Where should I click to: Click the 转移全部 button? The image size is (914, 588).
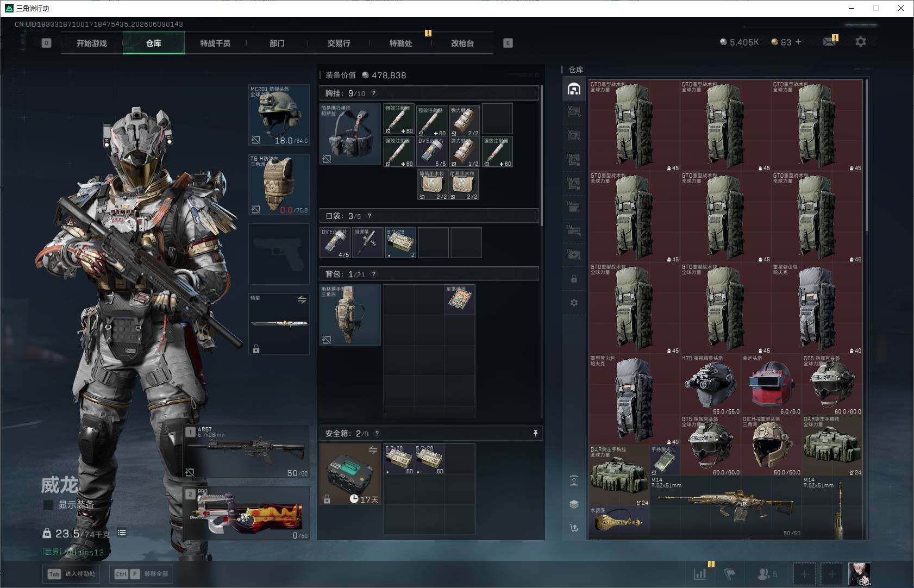142,574
